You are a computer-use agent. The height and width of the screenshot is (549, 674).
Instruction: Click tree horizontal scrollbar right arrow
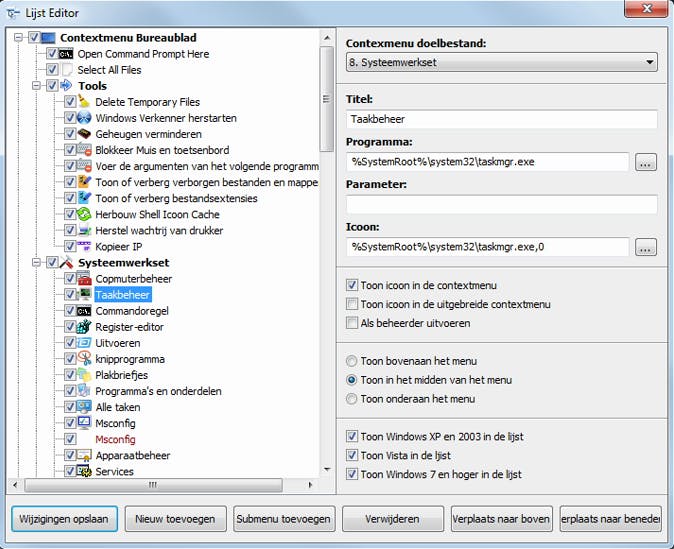(310, 485)
